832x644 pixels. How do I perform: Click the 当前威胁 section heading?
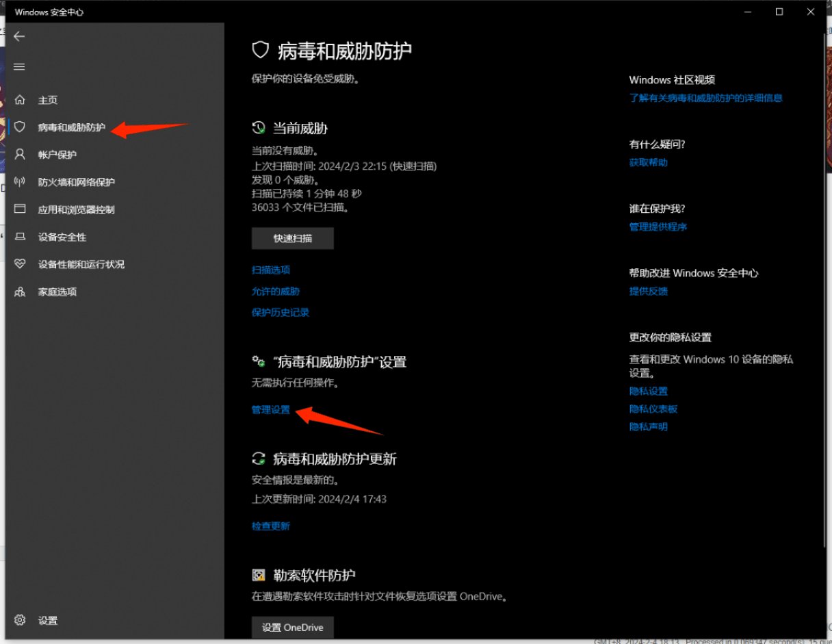300,128
